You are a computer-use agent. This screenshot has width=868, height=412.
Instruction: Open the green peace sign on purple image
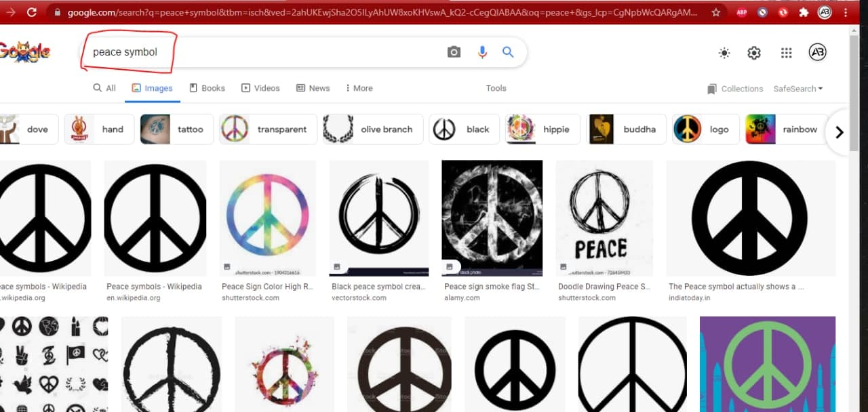(768, 364)
